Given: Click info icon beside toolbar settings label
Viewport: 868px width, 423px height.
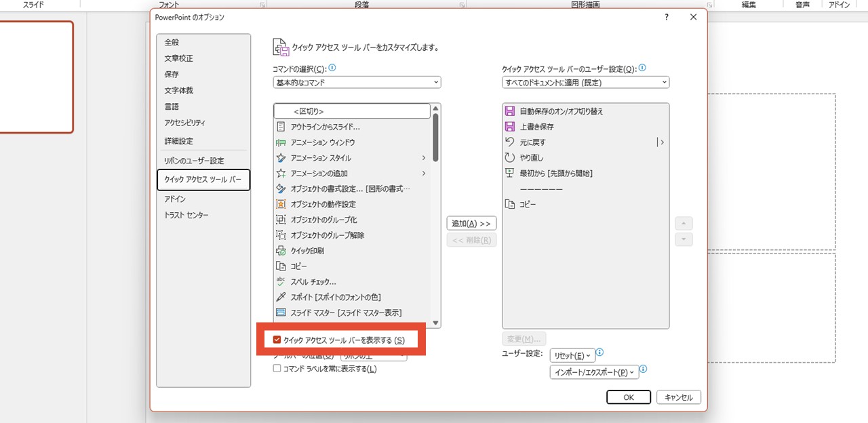Looking at the screenshot, I should (x=642, y=68).
